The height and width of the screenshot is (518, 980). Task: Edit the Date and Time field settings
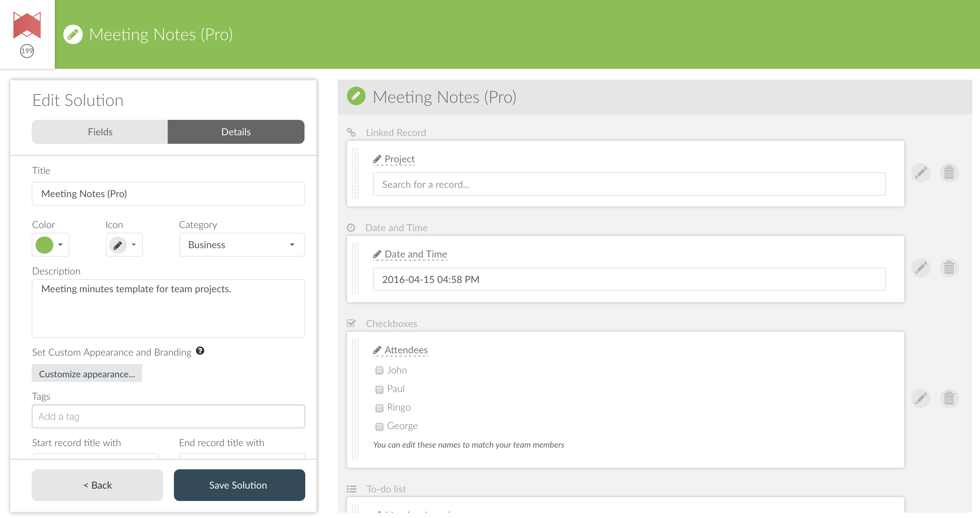(x=921, y=268)
